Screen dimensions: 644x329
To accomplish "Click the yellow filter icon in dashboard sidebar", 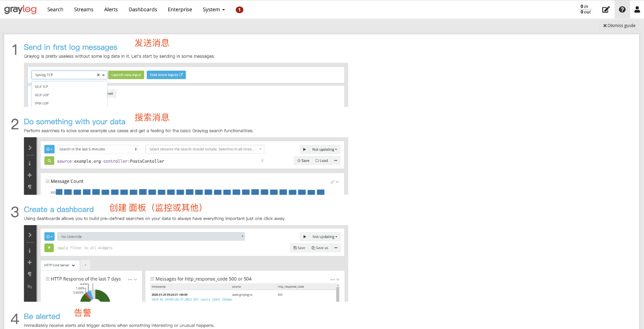I will [49, 248].
